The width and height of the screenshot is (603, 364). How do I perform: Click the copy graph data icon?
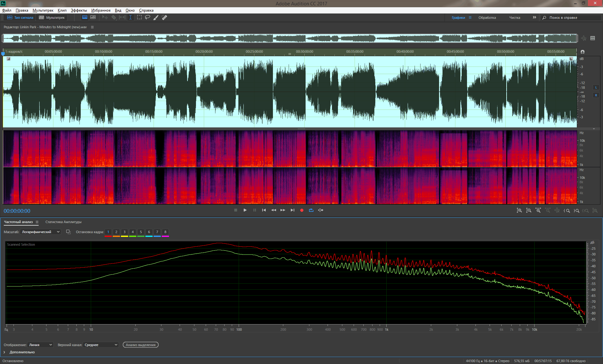point(68,232)
